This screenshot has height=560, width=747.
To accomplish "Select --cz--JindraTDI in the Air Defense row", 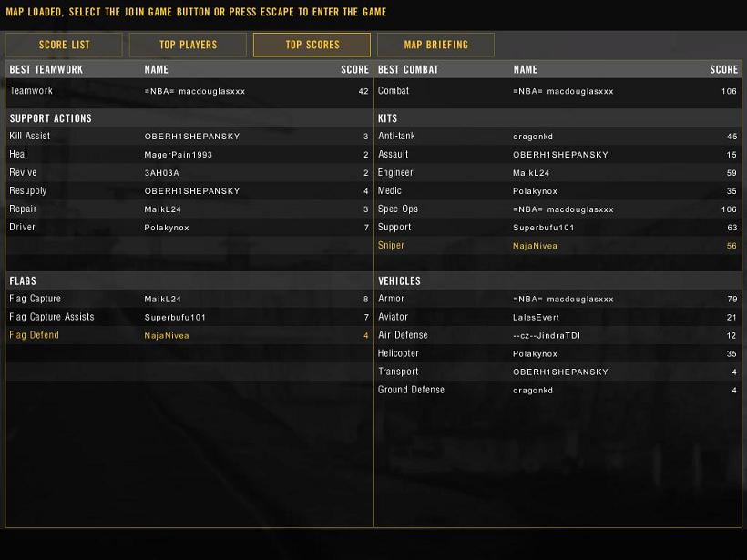I will tap(547, 336).
